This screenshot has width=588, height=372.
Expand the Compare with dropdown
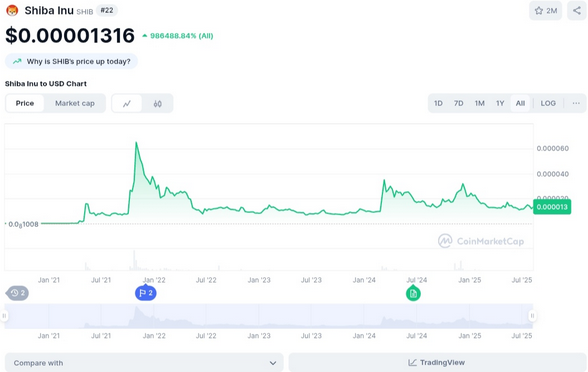tap(144, 363)
